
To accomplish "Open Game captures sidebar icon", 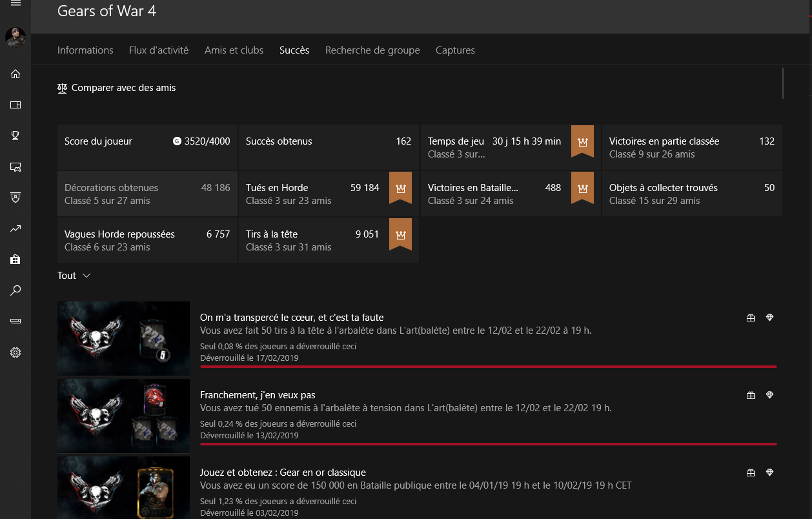I will click(15, 167).
